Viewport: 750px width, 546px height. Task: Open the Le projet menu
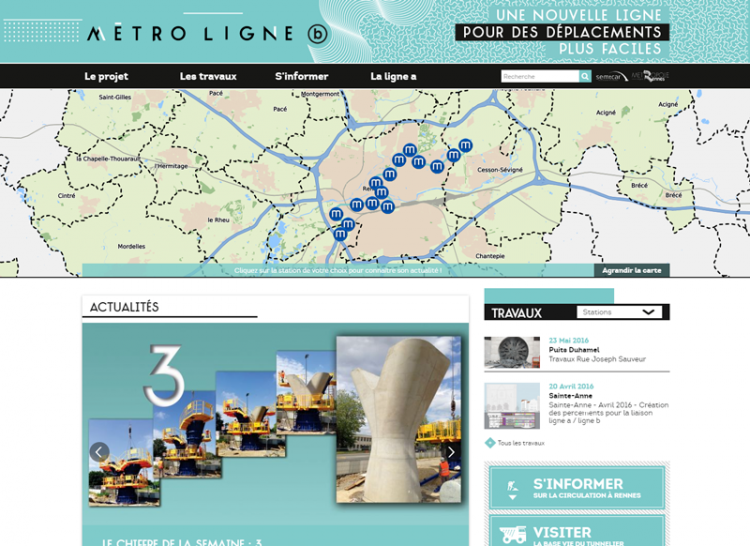coord(106,76)
